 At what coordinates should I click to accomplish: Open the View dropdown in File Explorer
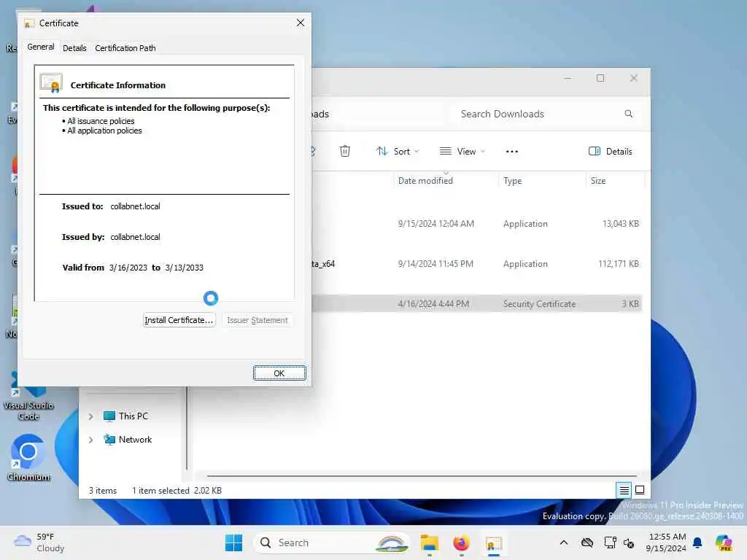tap(462, 152)
